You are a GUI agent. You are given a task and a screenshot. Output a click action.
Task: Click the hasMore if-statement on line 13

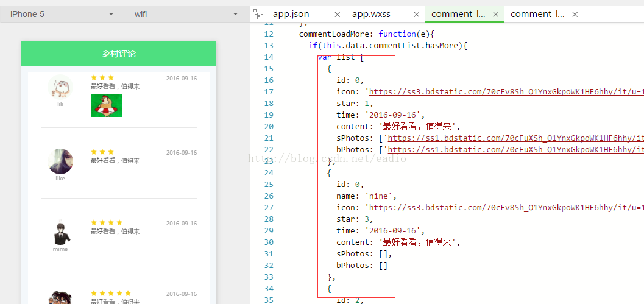[388, 46]
